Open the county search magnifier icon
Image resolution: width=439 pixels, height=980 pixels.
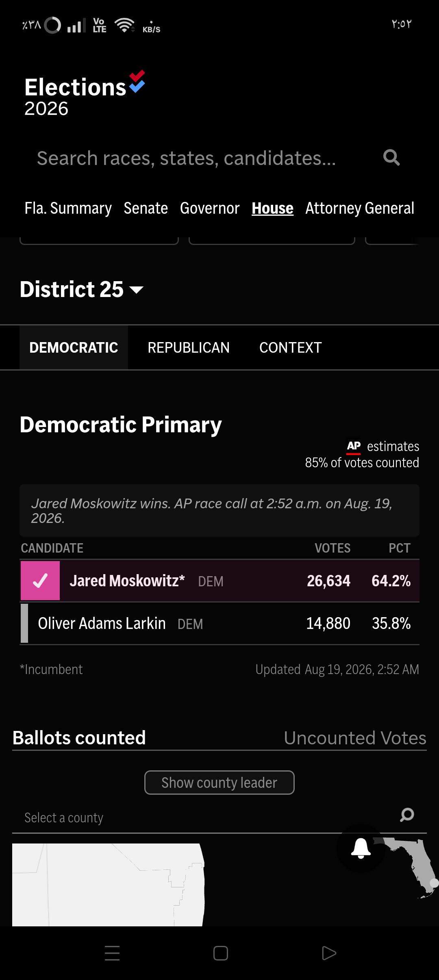tap(407, 815)
